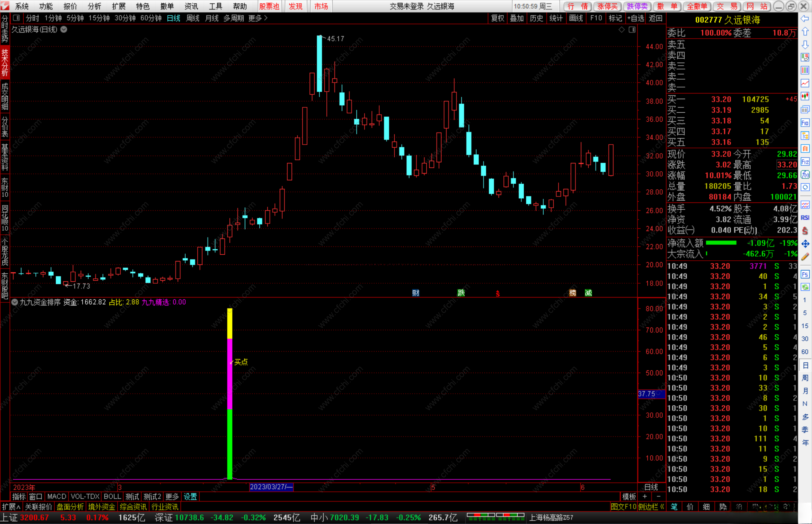This screenshot has height=524, width=812.
Task: Click the F10 info icon in sidebar
Action: [x=805, y=123]
